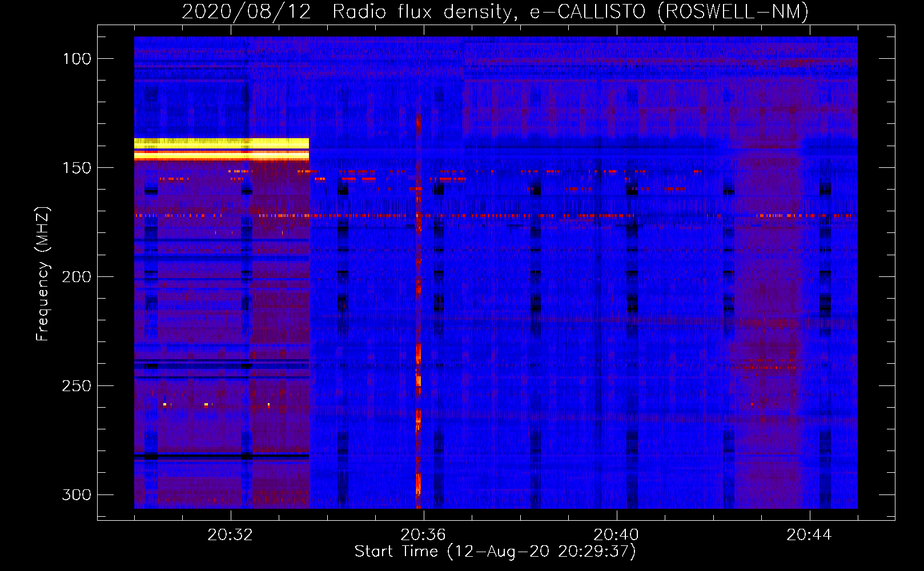Screen dimensions: 924x571
Task: Click the 'Start Time (12-Aug-20 20:29:37)' label
Action: pos(495,552)
